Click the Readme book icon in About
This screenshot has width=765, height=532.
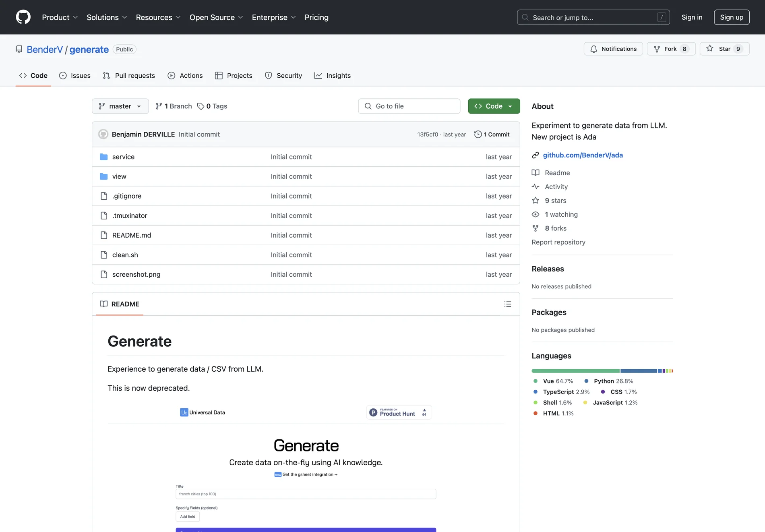tap(535, 173)
